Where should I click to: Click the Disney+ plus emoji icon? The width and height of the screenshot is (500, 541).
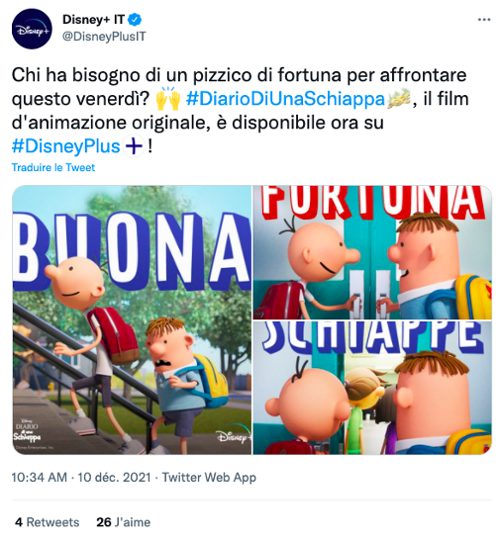coord(134,146)
